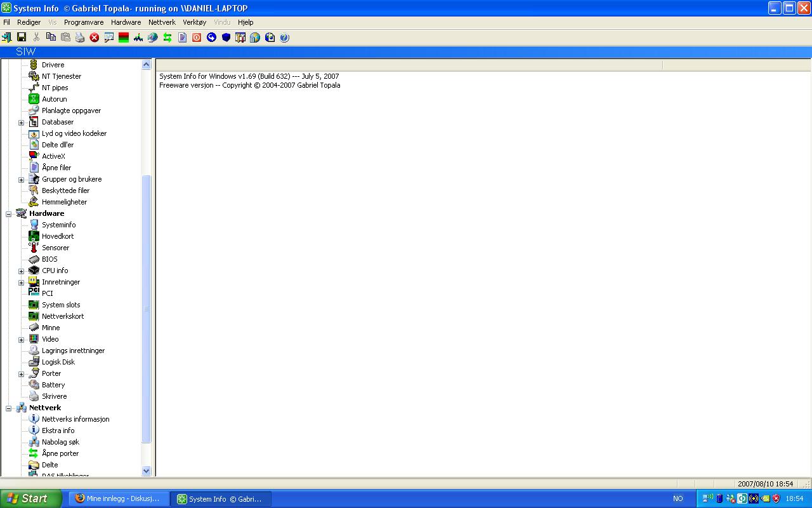Open the Nettverk menu in menu bar

pyautogui.click(x=162, y=22)
